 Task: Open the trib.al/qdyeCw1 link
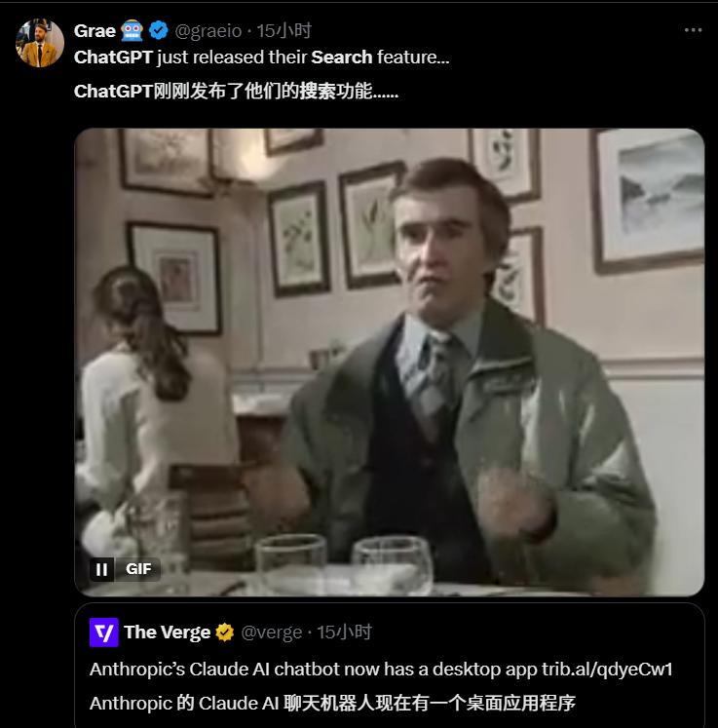click(607, 669)
